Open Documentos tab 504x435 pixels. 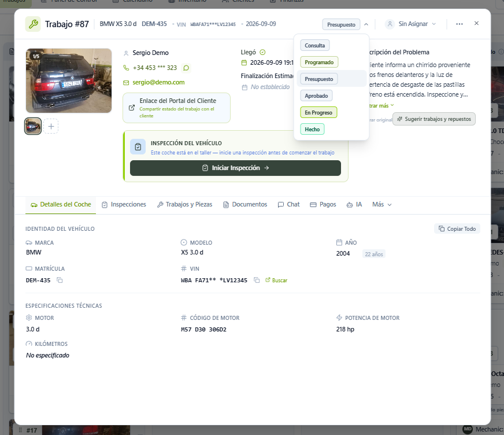point(245,204)
